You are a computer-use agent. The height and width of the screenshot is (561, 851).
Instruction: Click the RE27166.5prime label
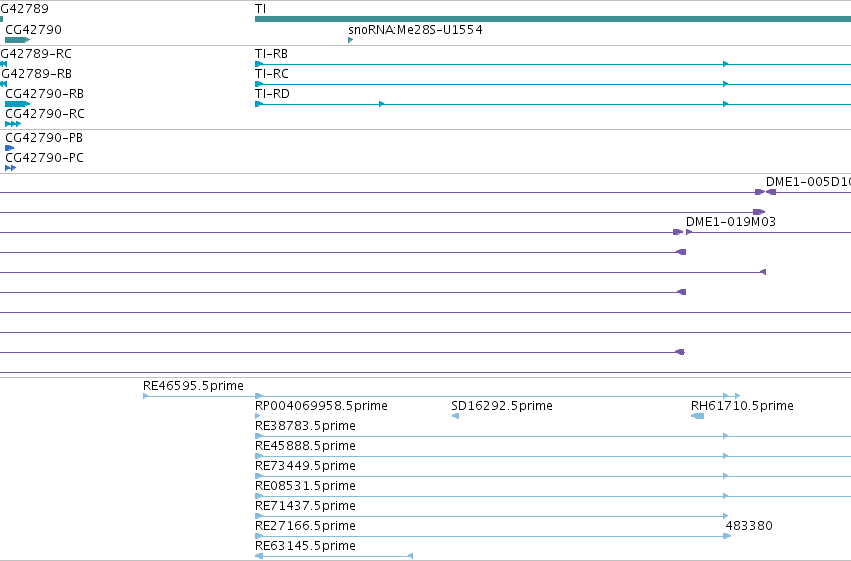[x=305, y=526]
